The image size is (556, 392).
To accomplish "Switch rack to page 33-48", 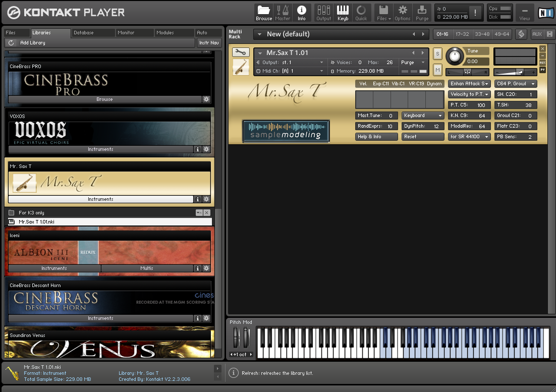I will pyautogui.click(x=482, y=34).
